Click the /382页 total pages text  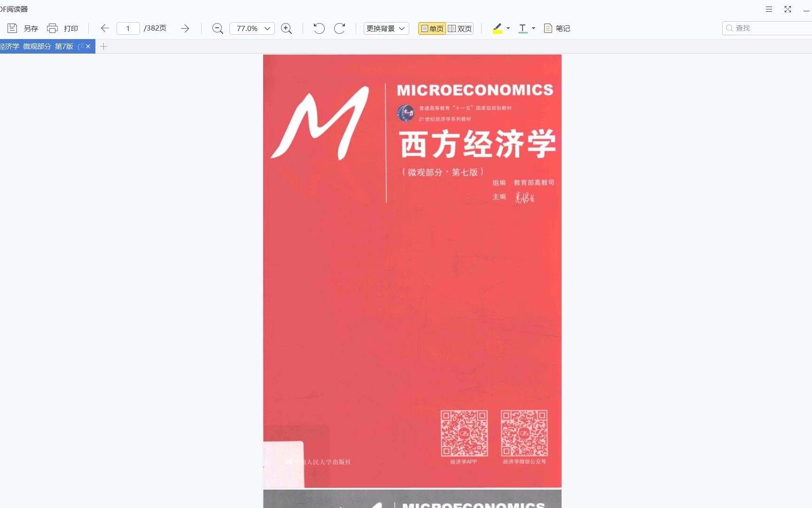(x=155, y=28)
